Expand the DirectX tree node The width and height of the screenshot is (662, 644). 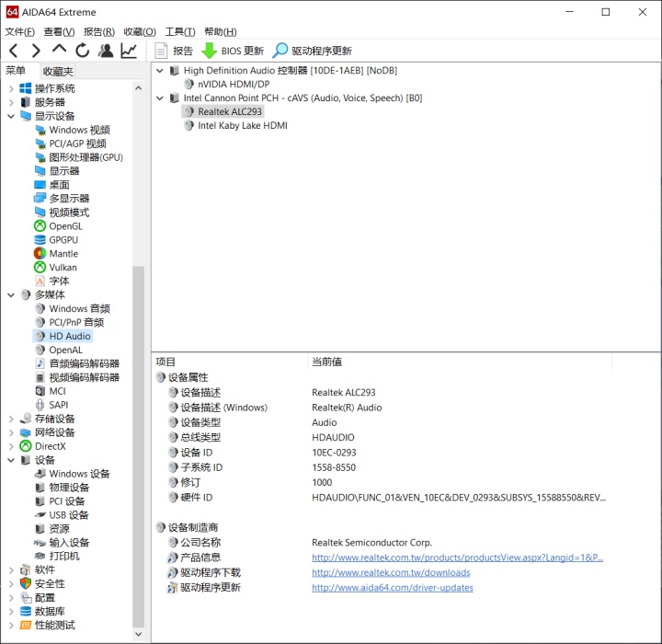pos(11,446)
